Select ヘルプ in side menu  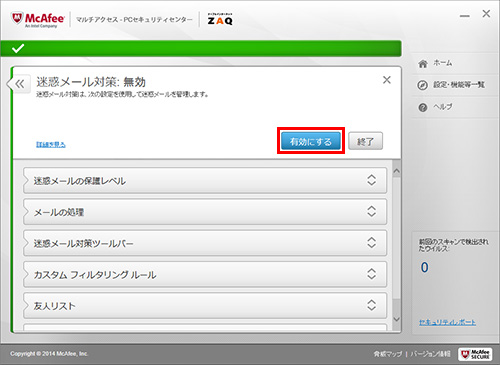point(443,107)
